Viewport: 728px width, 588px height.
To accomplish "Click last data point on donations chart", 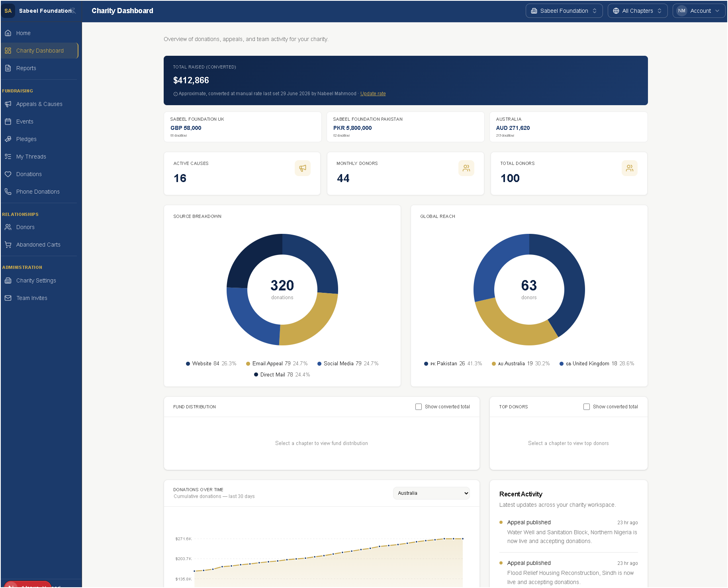I will [463, 539].
